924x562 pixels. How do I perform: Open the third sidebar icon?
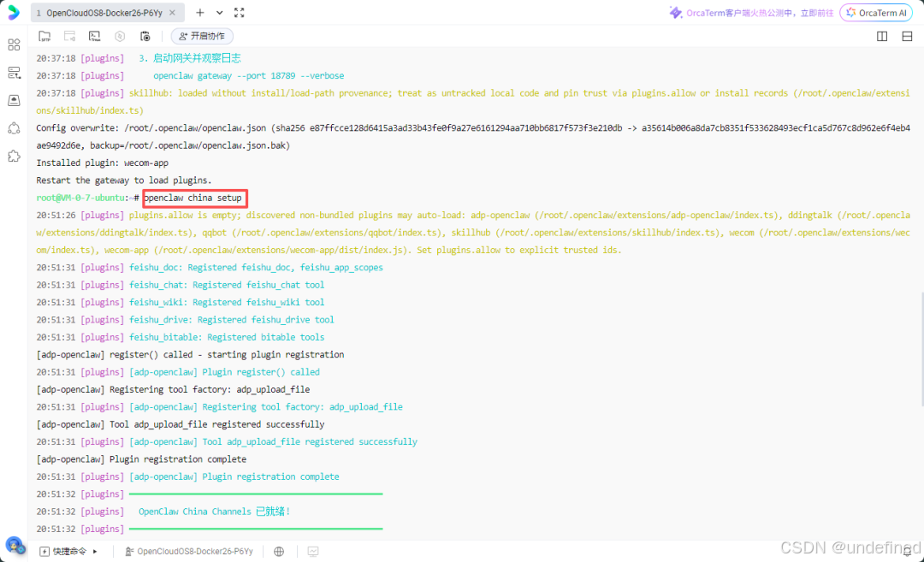[x=15, y=100]
